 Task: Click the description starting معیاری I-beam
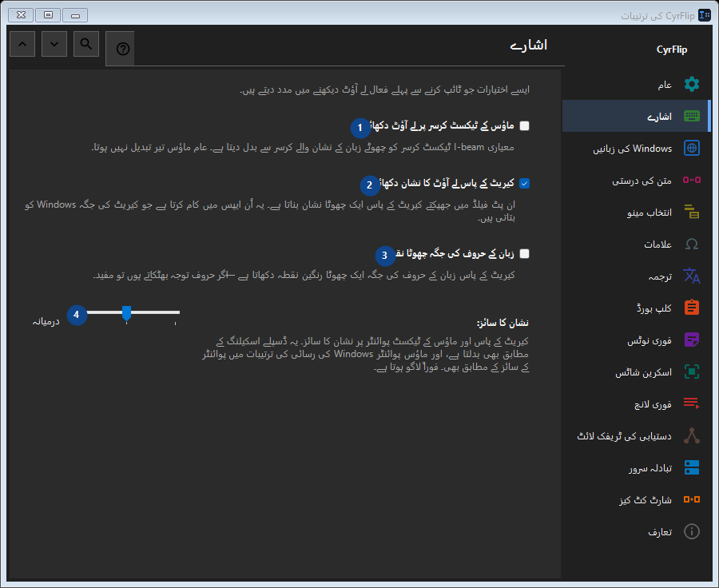tap(303, 147)
